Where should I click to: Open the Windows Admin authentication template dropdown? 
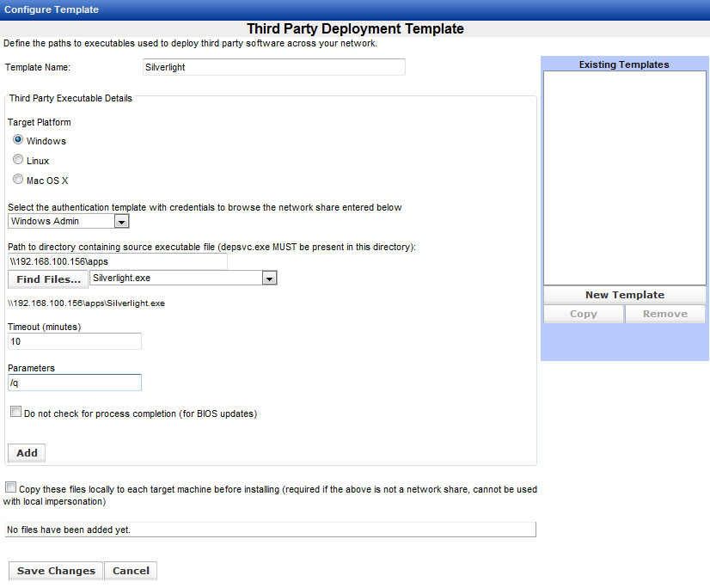tap(121, 222)
